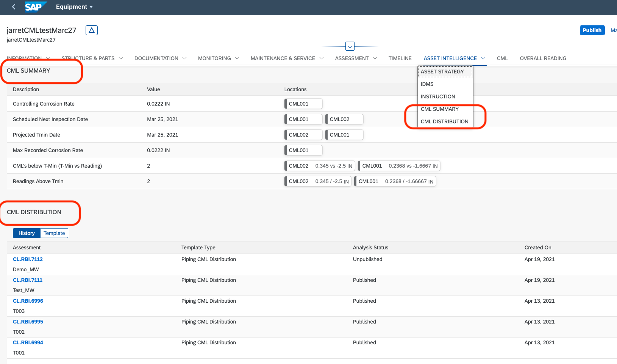The image size is (617, 364).
Task: Open assessment link CL.RBI.6994
Action: pos(28,342)
